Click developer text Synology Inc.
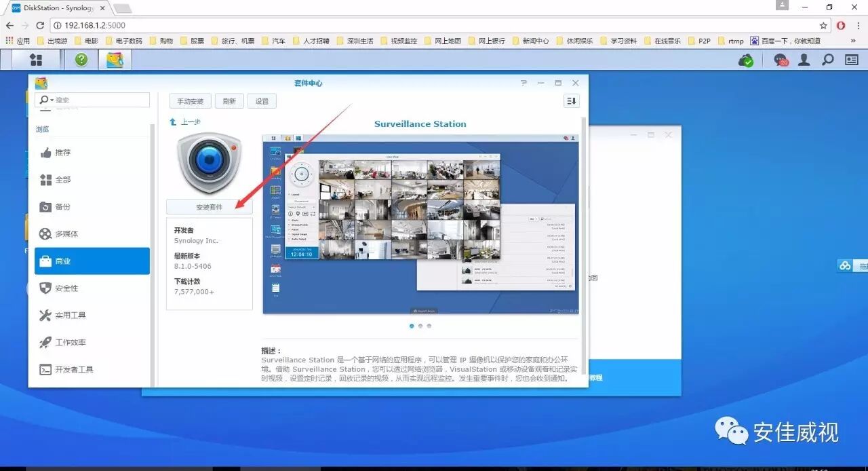The image size is (868, 471). [x=196, y=240]
